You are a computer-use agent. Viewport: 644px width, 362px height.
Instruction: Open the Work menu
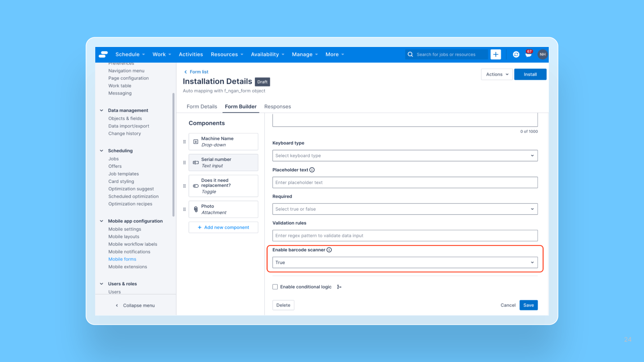pyautogui.click(x=162, y=54)
